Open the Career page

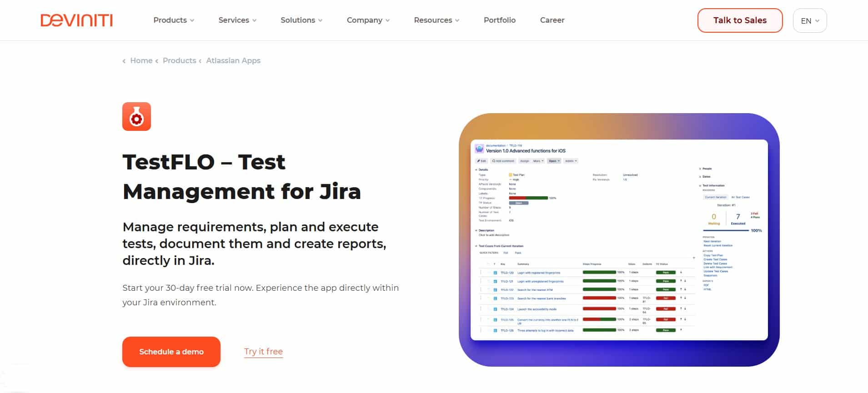coord(552,20)
